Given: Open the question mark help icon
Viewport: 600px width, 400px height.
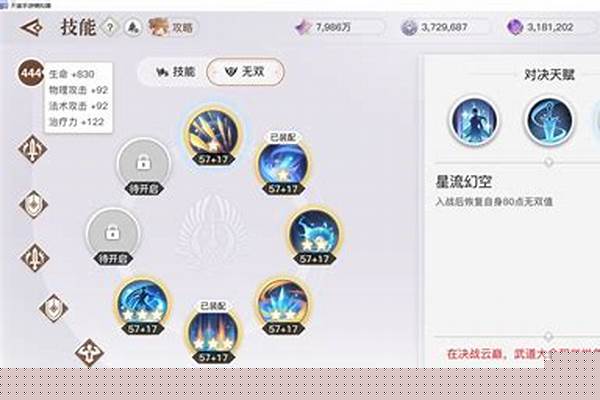Looking at the screenshot, I should [x=110, y=27].
